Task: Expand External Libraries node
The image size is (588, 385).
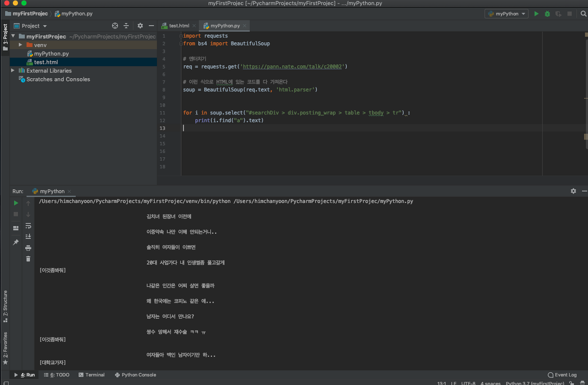Action: tap(13, 71)
